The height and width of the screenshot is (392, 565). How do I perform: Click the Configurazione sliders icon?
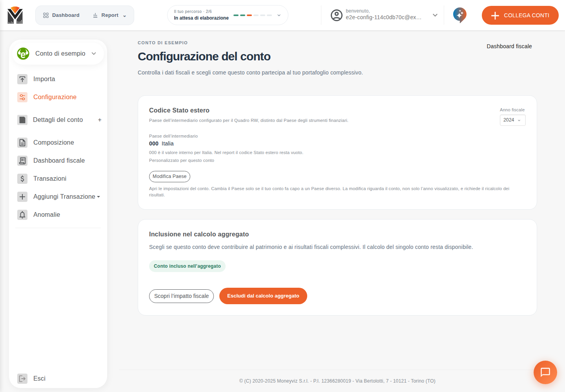pyautogui.click(x=22, y=97)
